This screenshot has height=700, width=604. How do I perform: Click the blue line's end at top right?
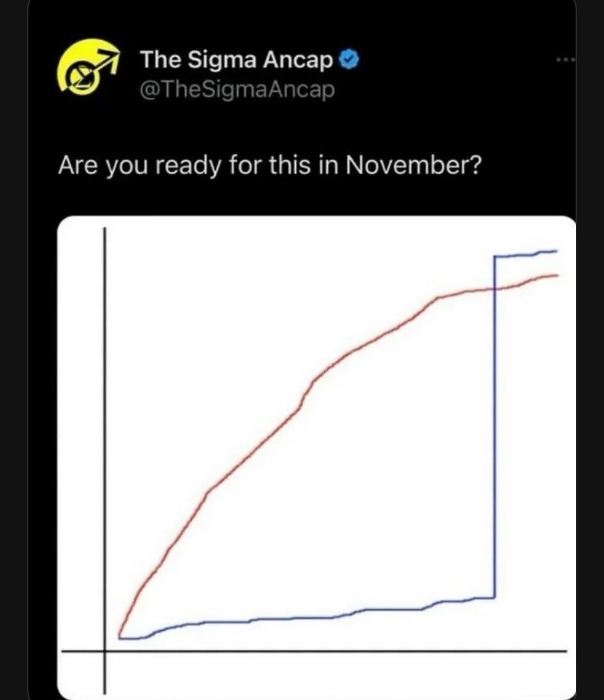click(x=554, y=252)
